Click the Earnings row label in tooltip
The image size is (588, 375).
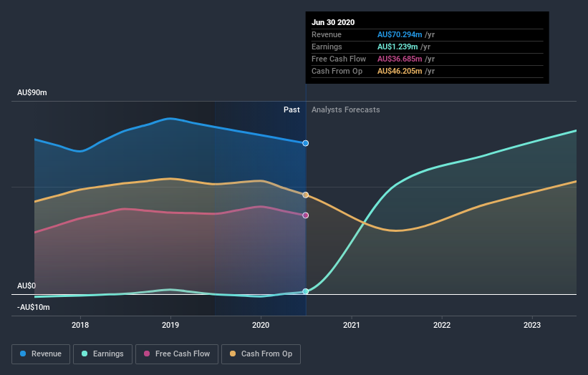[327, 47]
